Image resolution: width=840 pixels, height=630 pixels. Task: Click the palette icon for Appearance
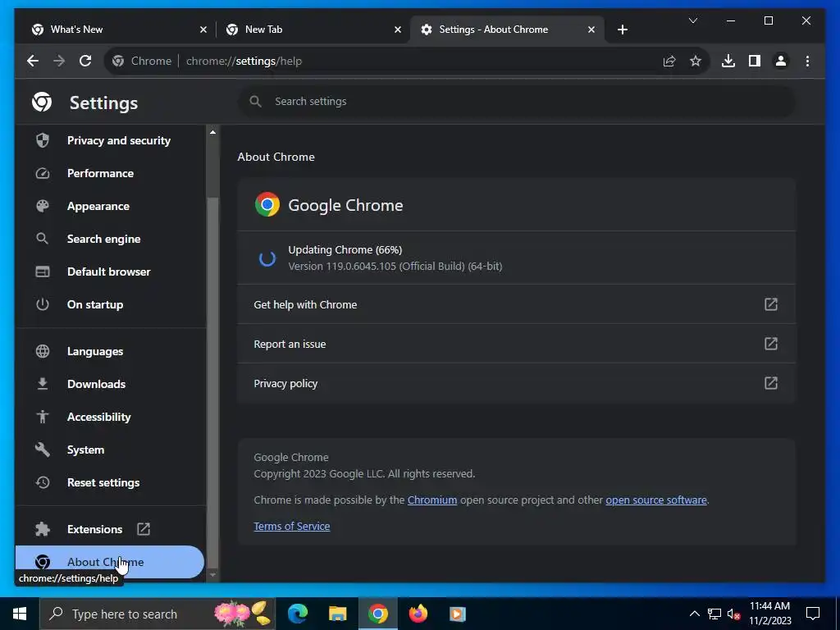(x=43, y=206)
